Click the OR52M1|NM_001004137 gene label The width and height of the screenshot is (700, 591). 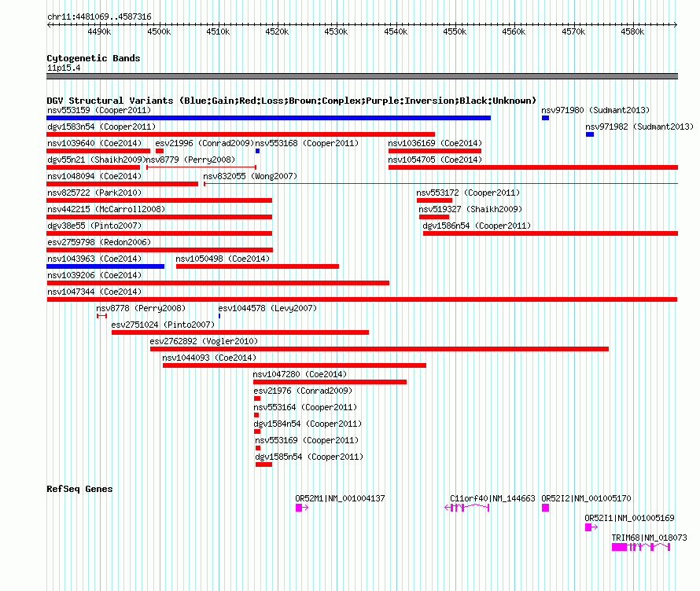tap(340, 499)
